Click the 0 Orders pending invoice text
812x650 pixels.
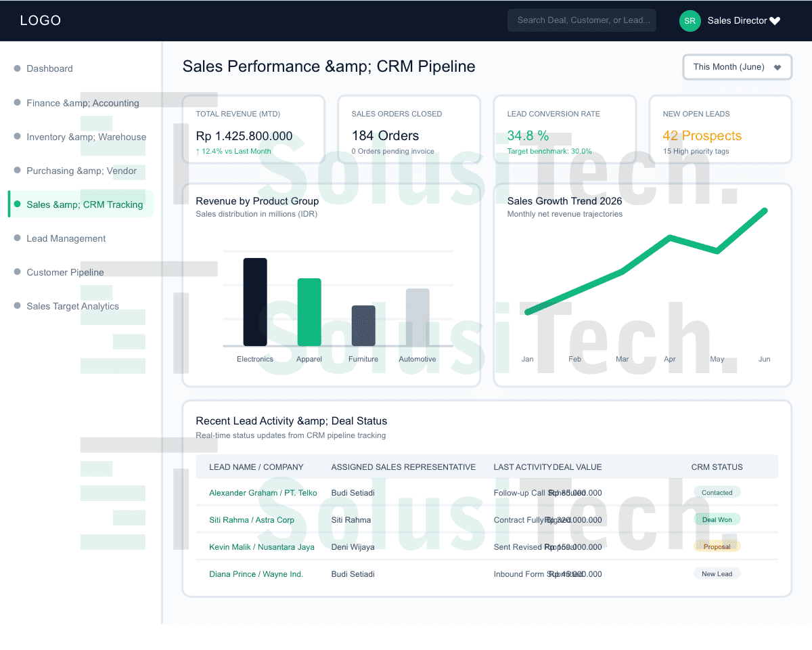[393, 151]
